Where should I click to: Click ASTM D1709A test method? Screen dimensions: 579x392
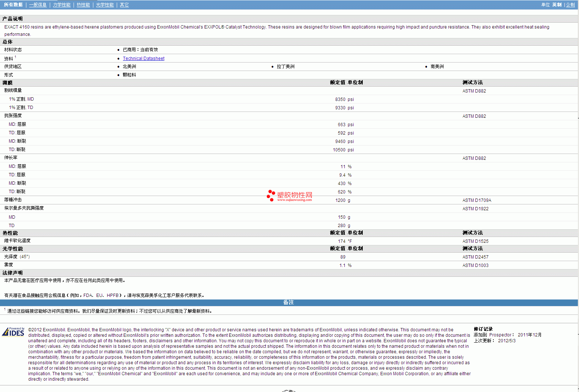(x=477, y=200)
